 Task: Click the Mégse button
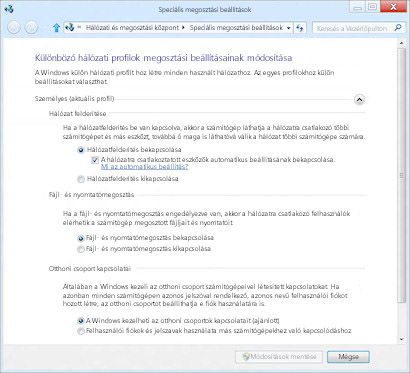point(348,357)
